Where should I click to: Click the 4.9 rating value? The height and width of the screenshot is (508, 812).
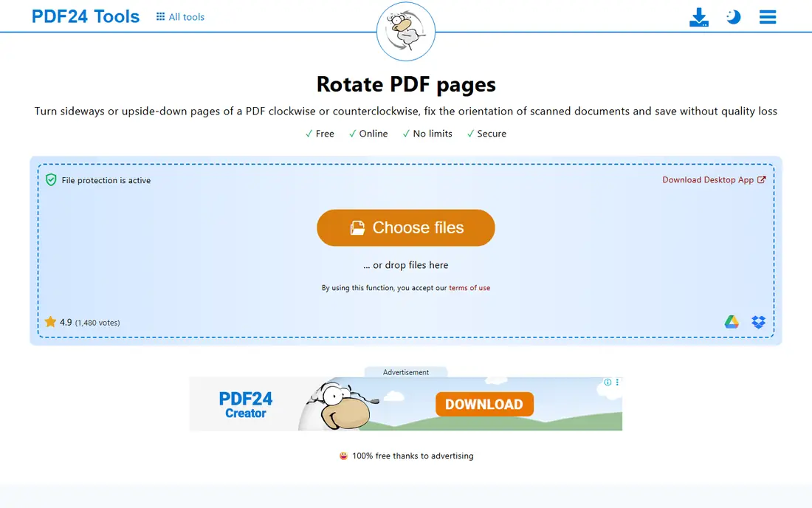(x=66, y=322)
